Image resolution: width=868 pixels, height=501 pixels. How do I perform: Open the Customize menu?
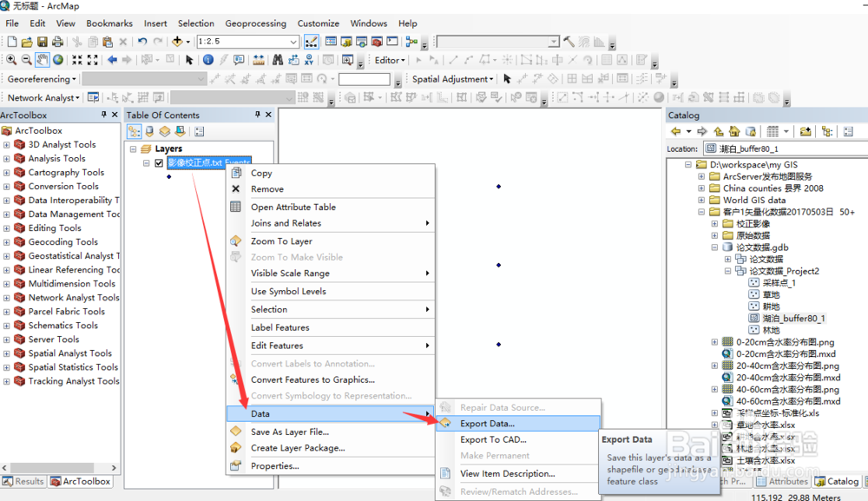pyautogui.click(x=319, y=23)
